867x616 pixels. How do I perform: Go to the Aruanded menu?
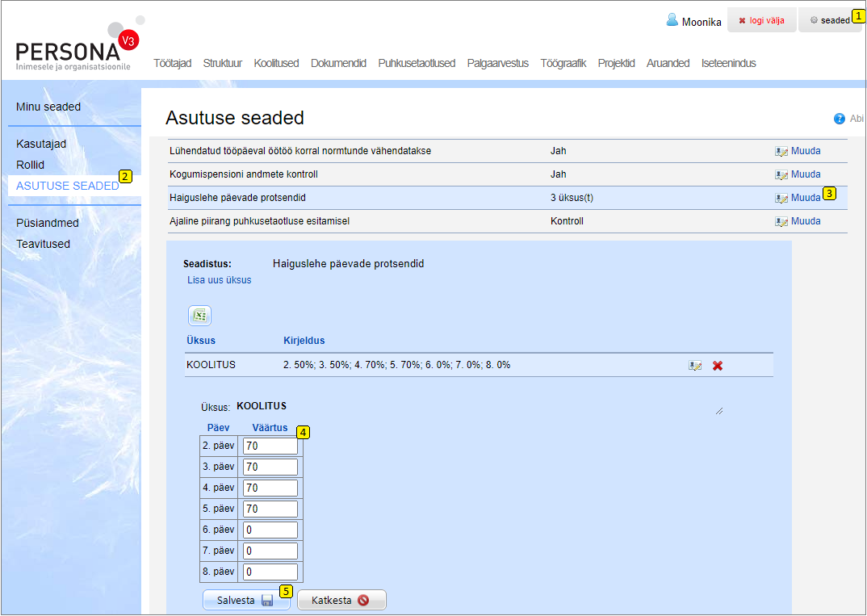coord(668,63)
